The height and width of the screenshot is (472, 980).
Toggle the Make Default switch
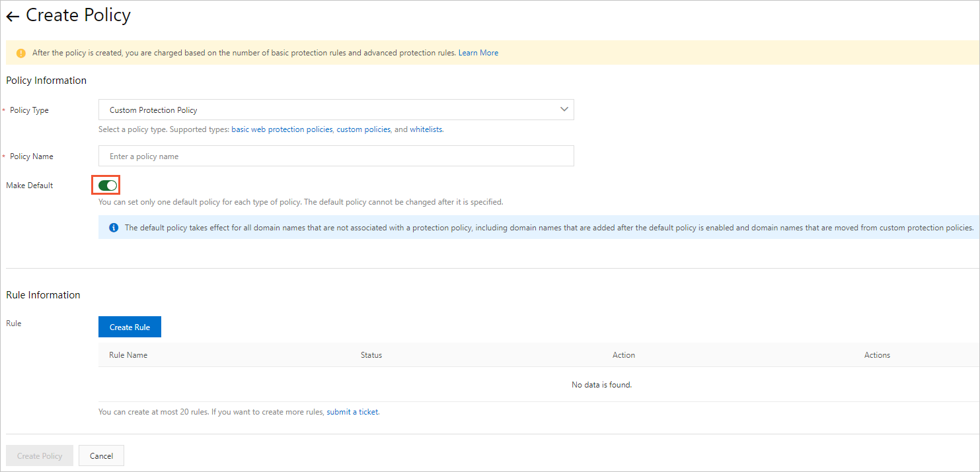pyautogui.click(x=108, y=185)
